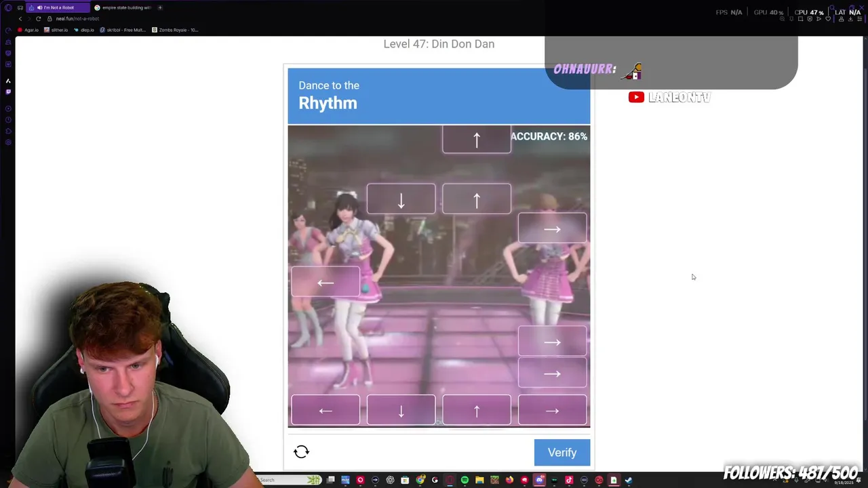Open the downloads icon in the toolbar
Image resolution: width=868 pixels, height=488 pixels.
point(850,19)
